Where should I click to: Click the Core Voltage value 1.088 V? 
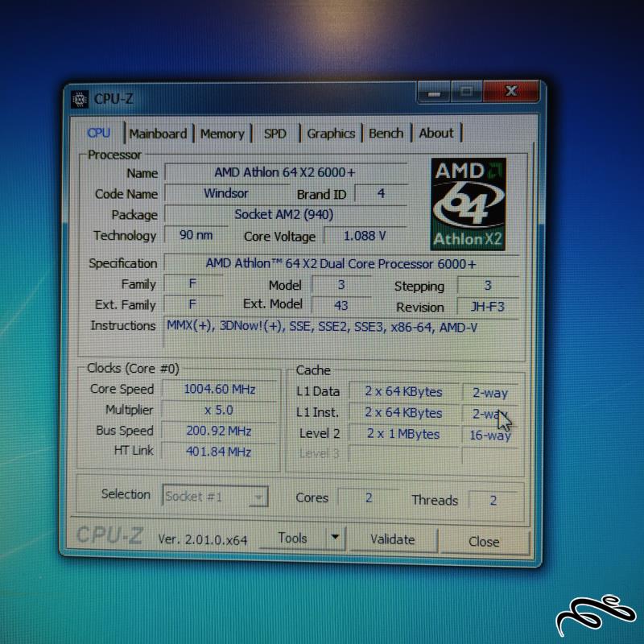[x=365, y=236]
